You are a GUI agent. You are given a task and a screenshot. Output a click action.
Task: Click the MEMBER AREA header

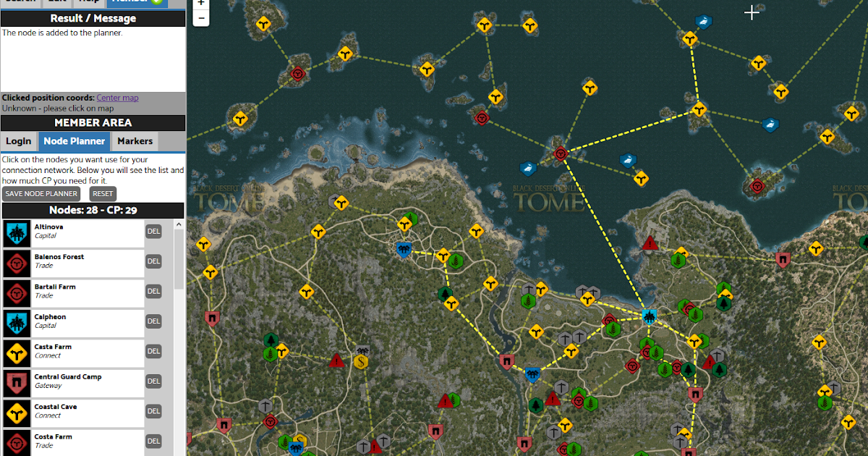(93, 123)
